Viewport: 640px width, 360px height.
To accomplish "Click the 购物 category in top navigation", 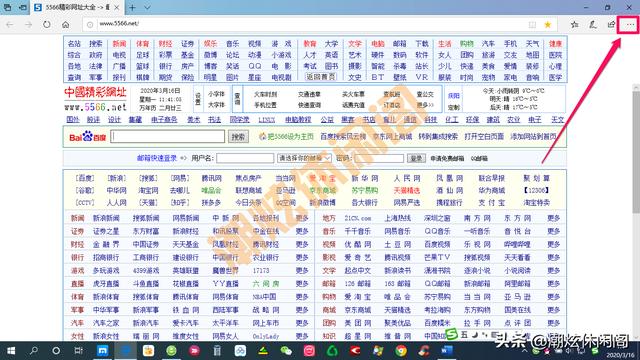I will pos(466,44).
